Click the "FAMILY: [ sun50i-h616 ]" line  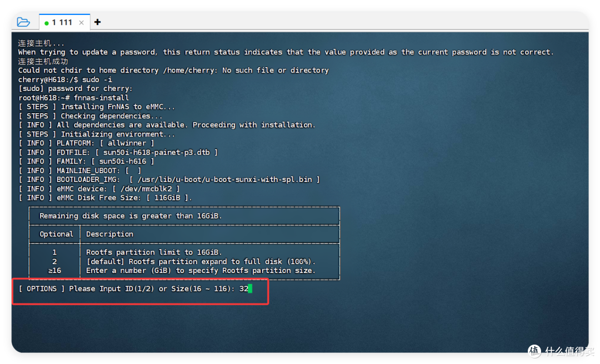87,161
